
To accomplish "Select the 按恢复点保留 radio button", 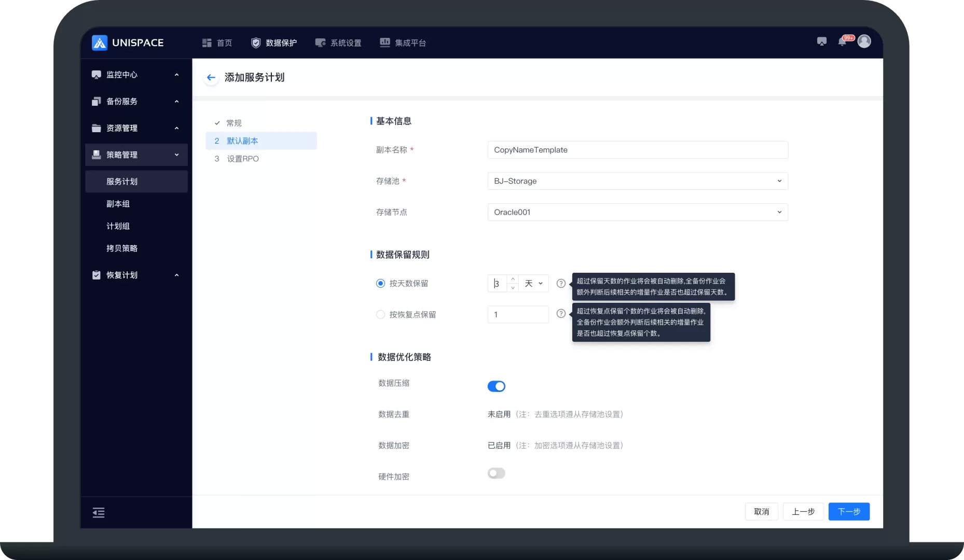I will click(x=380, y=314).
